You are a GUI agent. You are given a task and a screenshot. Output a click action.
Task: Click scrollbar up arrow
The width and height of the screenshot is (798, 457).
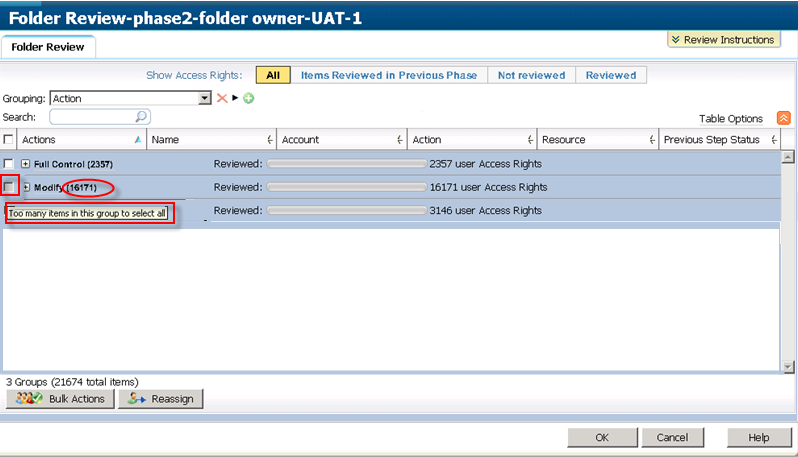click(x=788, y=157)
